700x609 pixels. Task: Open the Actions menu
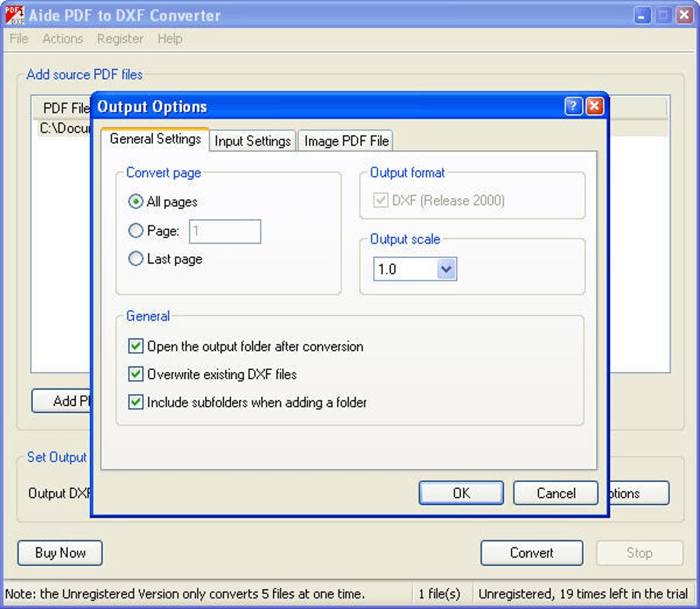pos(63,39)
